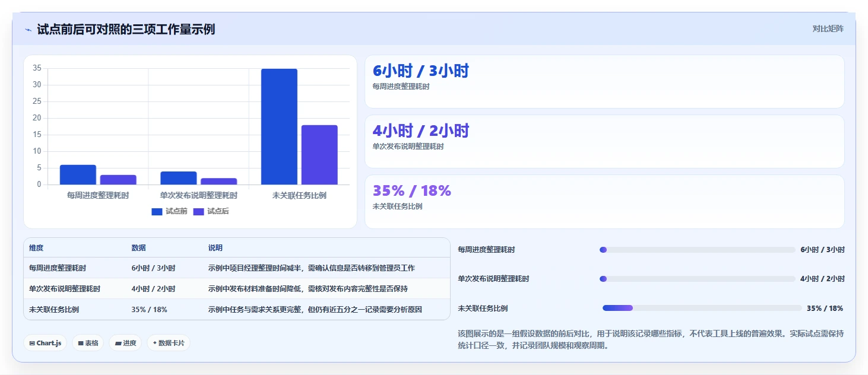Click the 试点前 bar for 未关联任务比例

click(x=279, y=126)
